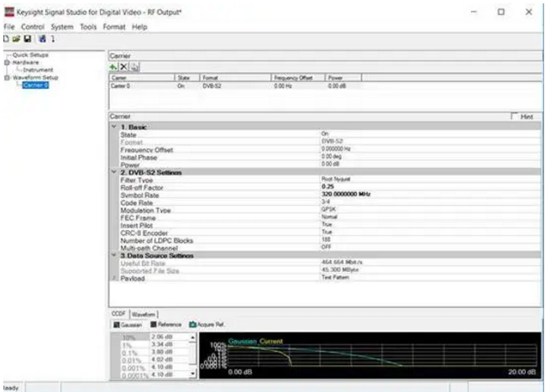Image resolution: width=545 pixels, height=392 pixels.
Task: Click the Open folder toolbar icon
Action: coord(16,39)
